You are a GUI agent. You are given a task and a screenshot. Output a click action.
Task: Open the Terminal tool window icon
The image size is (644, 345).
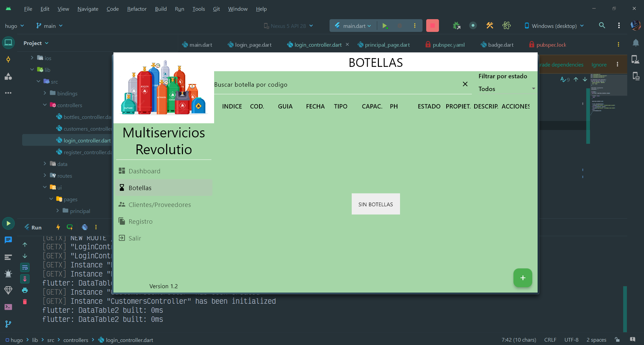8,307
